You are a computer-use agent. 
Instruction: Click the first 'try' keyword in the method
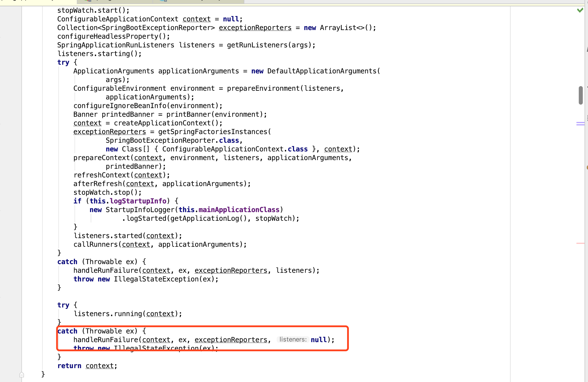pyautogui.click(x=63, y=62)
